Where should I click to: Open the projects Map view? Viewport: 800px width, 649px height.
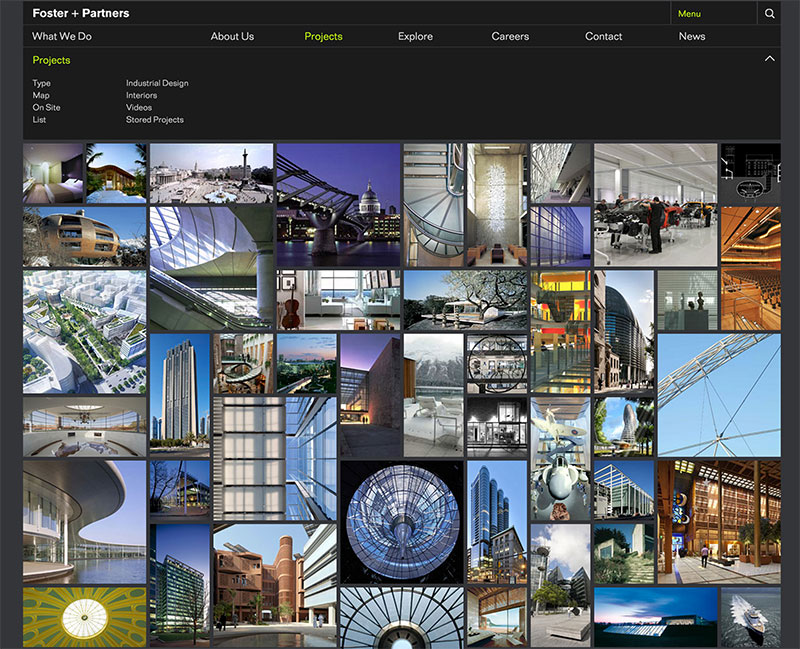coord(41,95)
